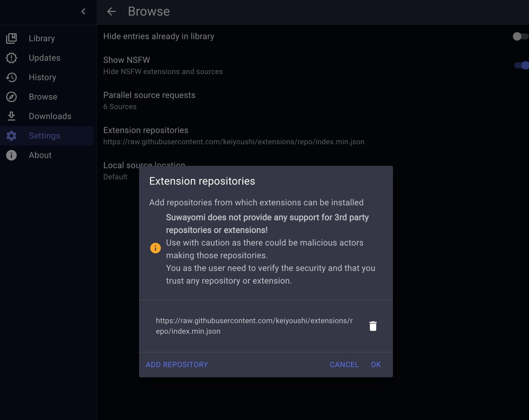Image resolution: width=529 pixels, height=420 pixels.
Task: Disable the Show NSFW switch
Action: (521, 65)
